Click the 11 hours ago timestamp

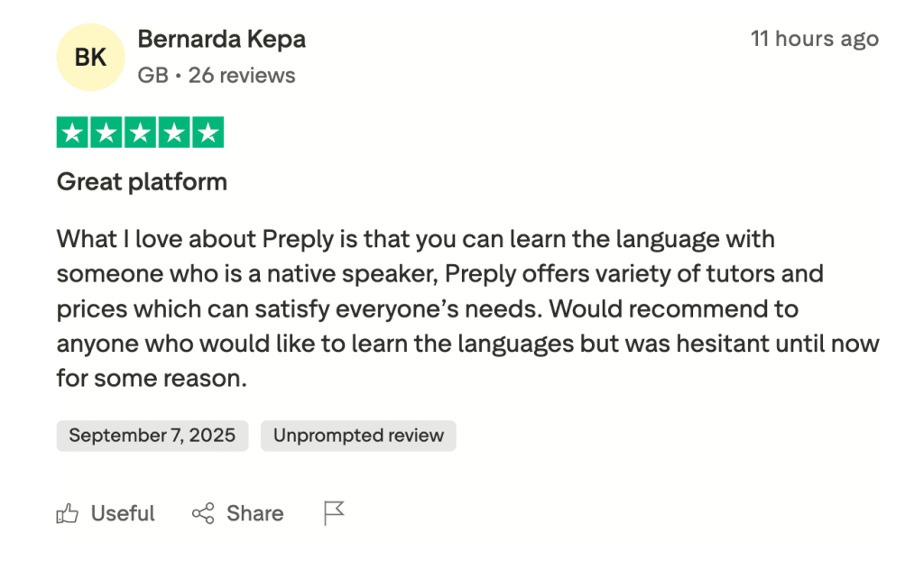814,39
